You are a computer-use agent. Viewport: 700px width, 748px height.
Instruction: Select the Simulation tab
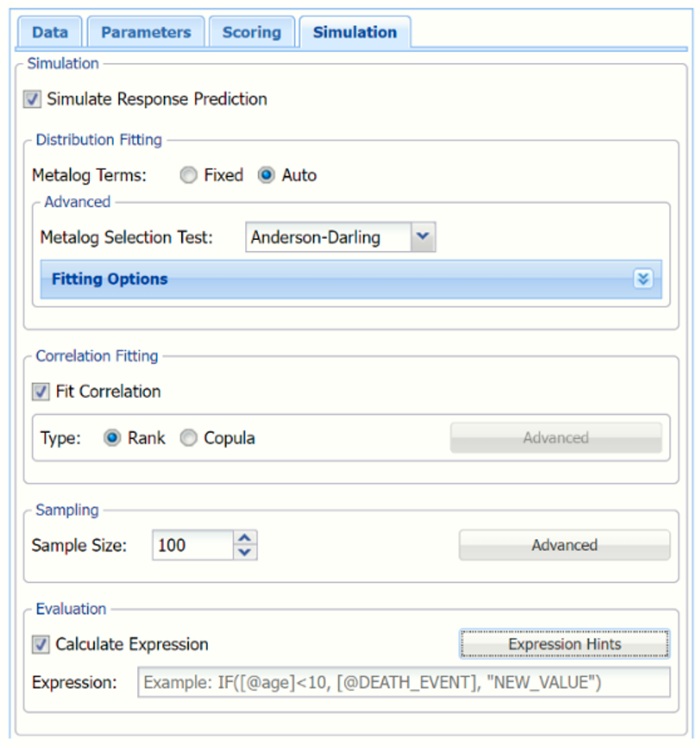click(x=355, y=32)
